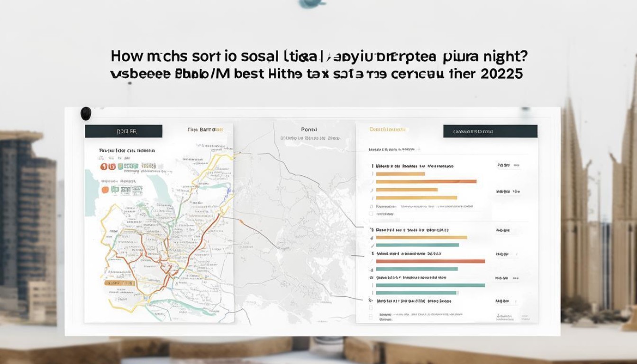Screen dimensions: 637x364
Task: Click the dark header button on chart panel
Action: pyautogui.click(x=490, y=131)
